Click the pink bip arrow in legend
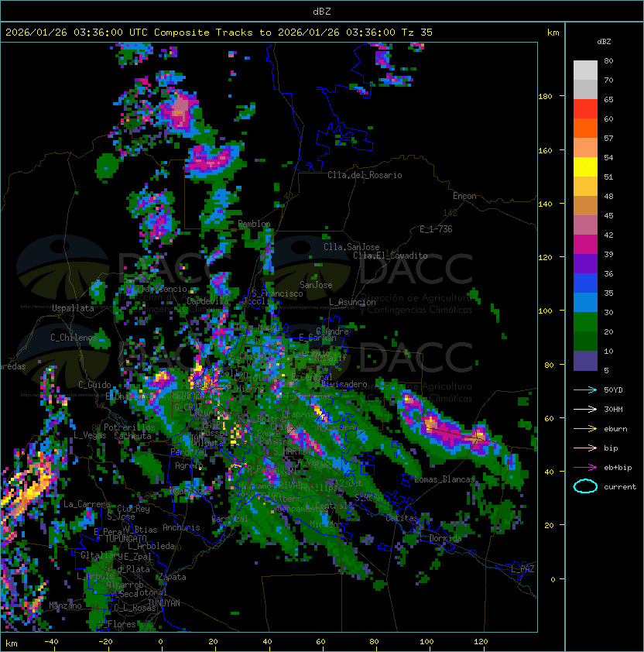Viewport: 644px width, 652px height. click(585, 448)
